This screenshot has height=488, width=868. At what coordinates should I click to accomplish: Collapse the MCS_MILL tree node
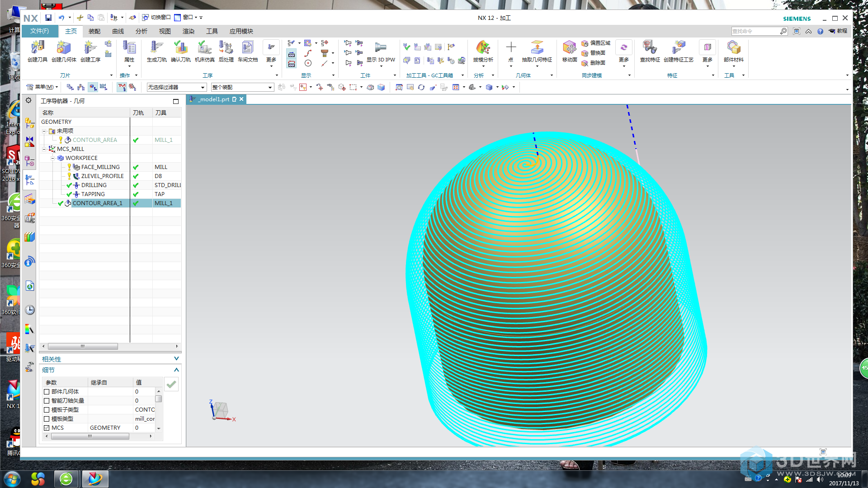(44, 149)
